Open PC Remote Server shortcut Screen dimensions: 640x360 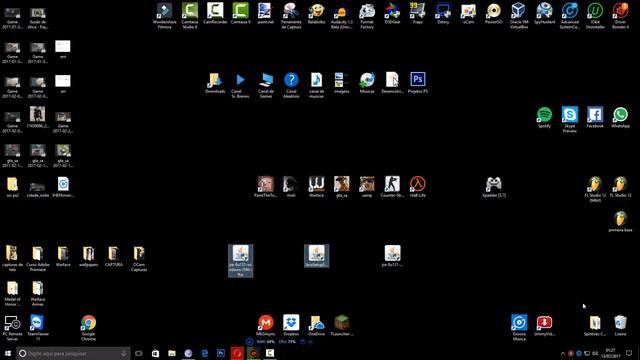pyautogui.click(x=12, y=328)
